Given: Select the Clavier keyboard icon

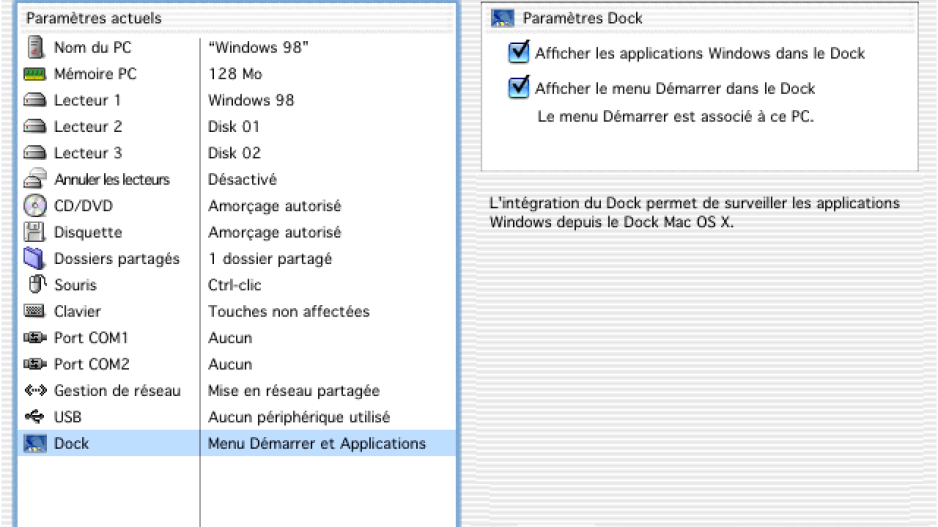Looking at the screenshot, I should (x=35, y=311).
